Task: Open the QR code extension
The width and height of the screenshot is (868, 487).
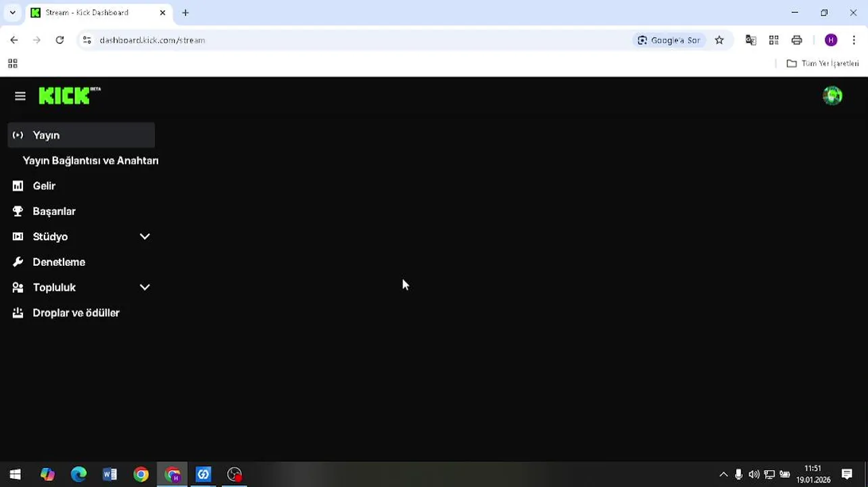Action: [774, 40]
